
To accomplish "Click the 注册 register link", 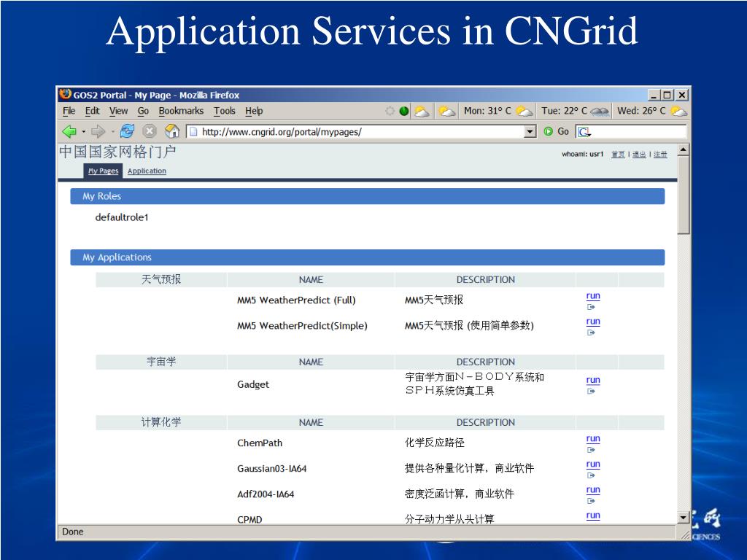I will [x=660, y=155].
